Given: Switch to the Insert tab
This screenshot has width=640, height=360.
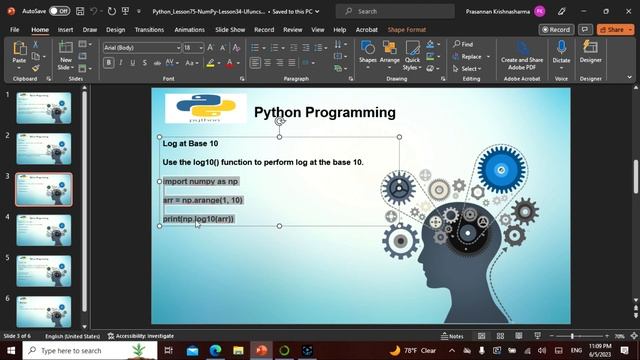Looking at the screenshot, I should point(65,30).
